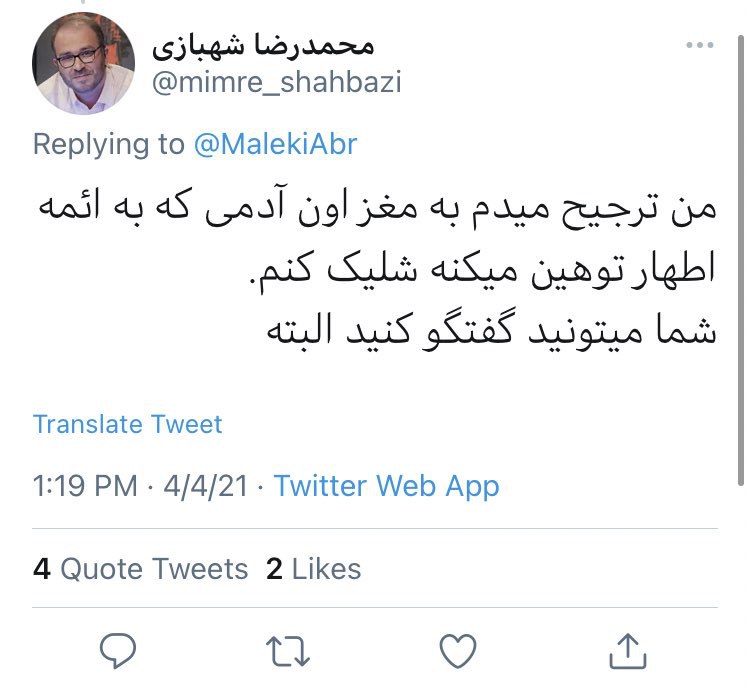
Task: Retweet using the retweet arrows icon
Action: coord(290,651)
